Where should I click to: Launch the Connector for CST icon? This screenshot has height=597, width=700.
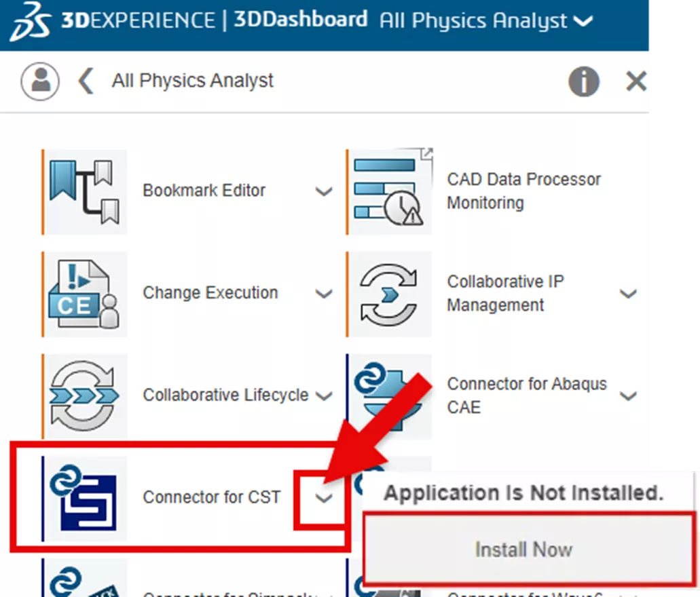(85, 499)
